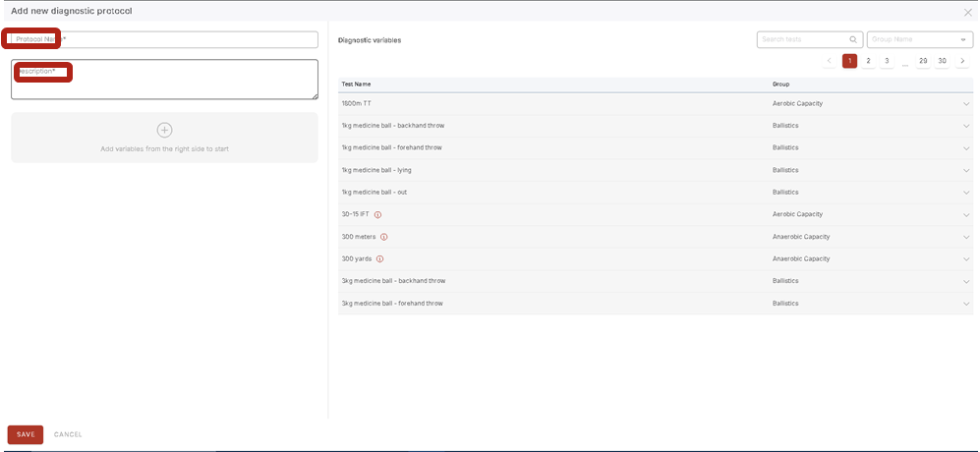The width and height of the screenshot is (980, 452).
Task: Go to previous page using left arrow
Action: 830,61
